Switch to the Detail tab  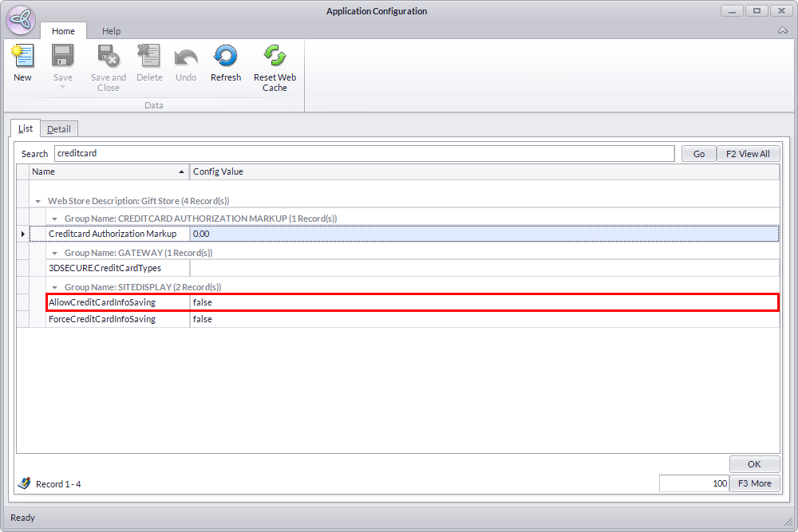tap(58, 129)
